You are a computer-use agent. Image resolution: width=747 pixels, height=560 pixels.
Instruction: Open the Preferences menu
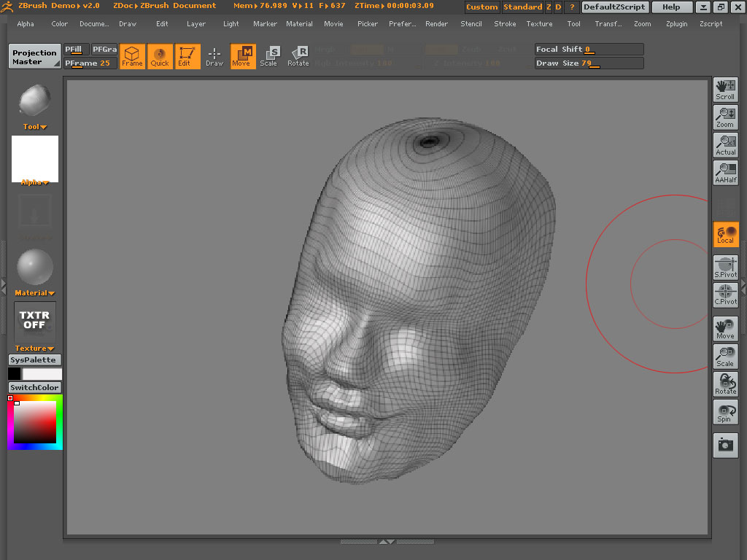tap(402, 23)
